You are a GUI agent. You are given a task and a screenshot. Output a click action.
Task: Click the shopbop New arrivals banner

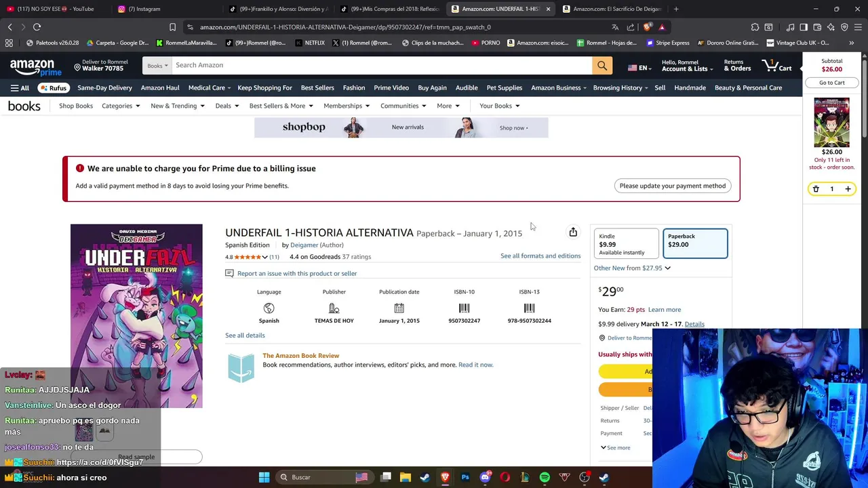401,127
